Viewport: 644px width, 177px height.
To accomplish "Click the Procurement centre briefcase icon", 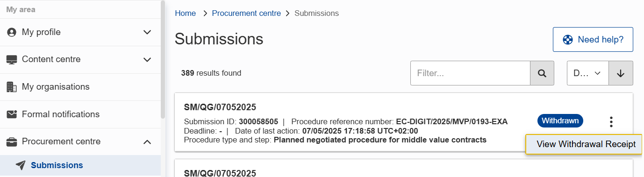I will pos(12,142).
